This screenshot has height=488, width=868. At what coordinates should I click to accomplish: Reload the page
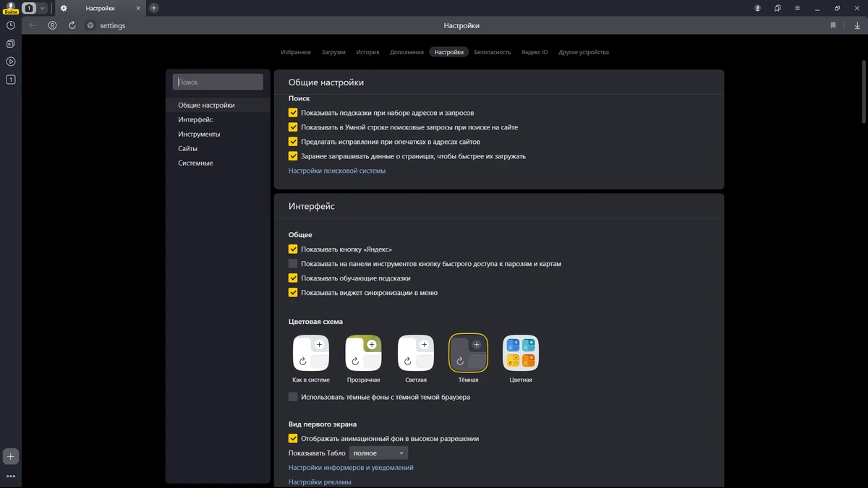[x=72, y=25]
